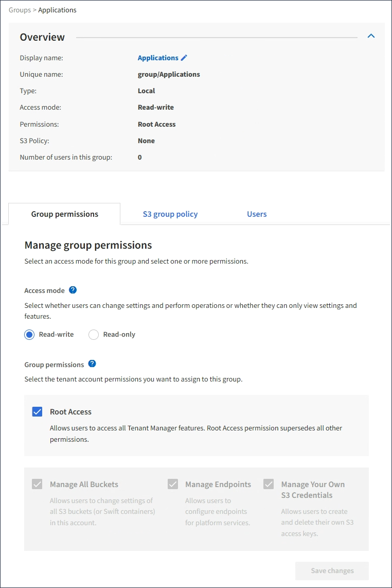The height and width of the screenshot is (588, 392).
Task: Click Applications in the breadcrumb trail
Action: coord(57,10)
